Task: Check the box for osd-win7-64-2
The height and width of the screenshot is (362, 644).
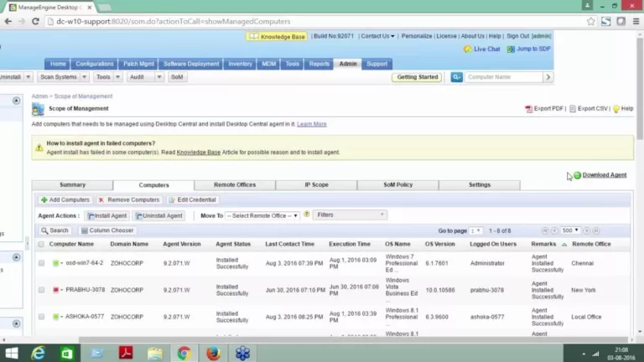Action: pos(41,263)
